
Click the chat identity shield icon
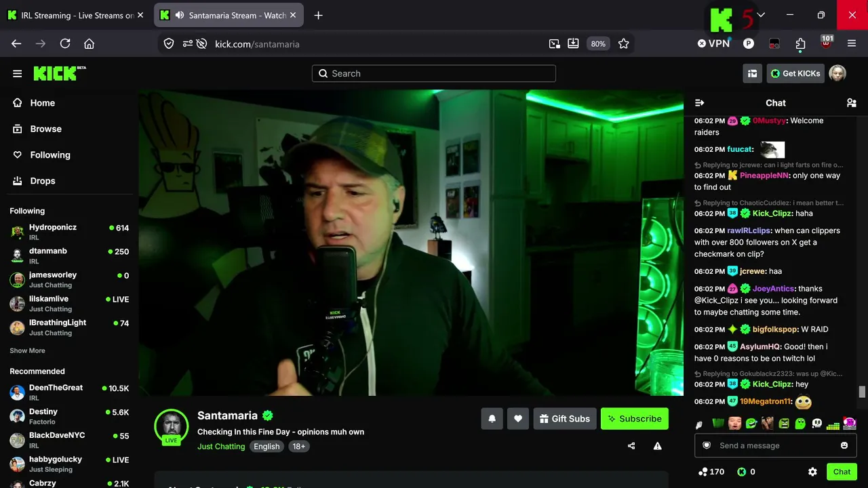tap(707, 445)
